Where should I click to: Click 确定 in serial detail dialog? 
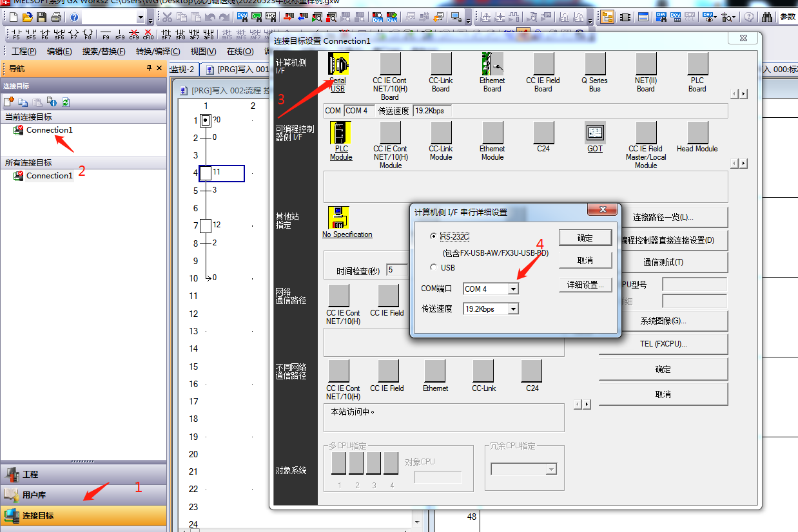585,238
